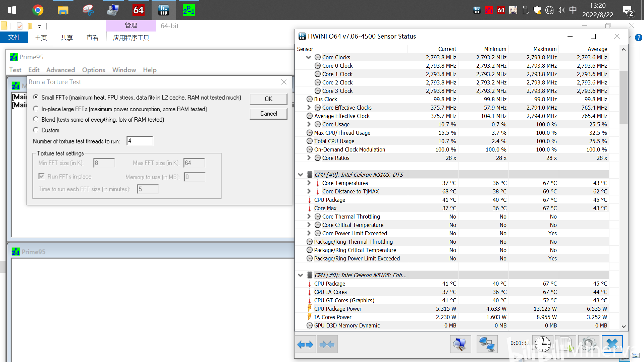This screenshot has height=362, width=644.
Task: Click the network computers icon in HWiNFO toolbar
Action: click(x=487, y=344)
